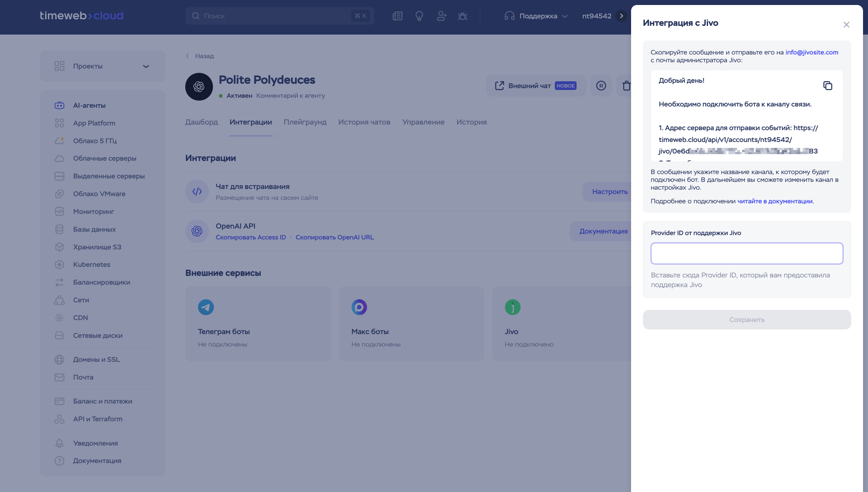The height and width of the screenshot is (492, 868).
Task: Click the Сохранить button
Action: 747,319
